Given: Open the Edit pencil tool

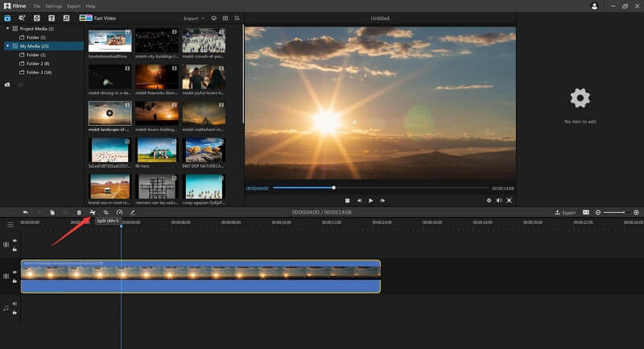Looking at the screenshot, I should (x=132, y=213).
